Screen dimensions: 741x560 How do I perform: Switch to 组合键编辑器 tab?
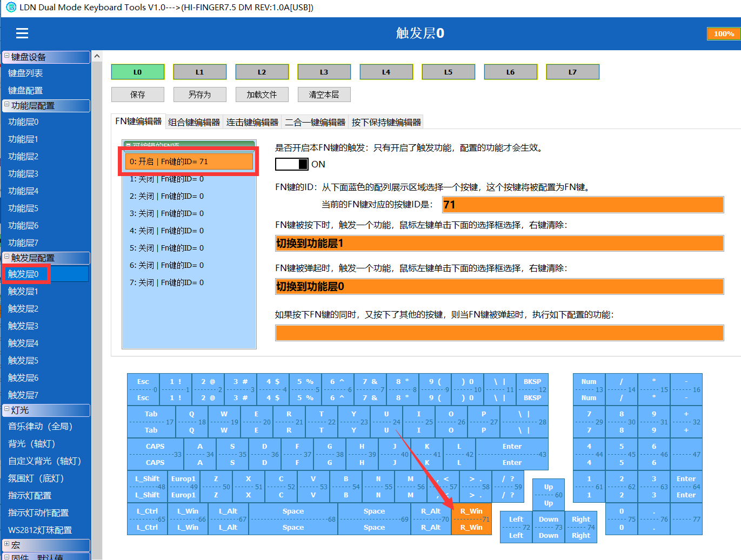[194, 122]
